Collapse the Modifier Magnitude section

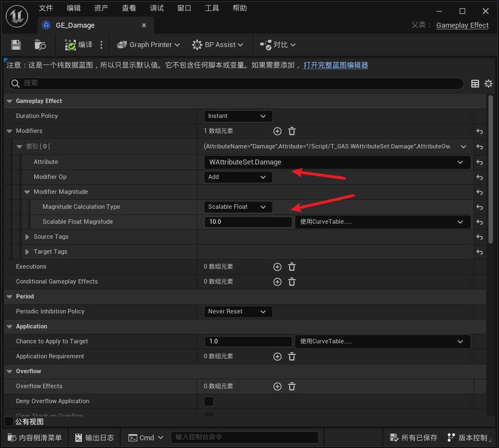tap(28, 192)
